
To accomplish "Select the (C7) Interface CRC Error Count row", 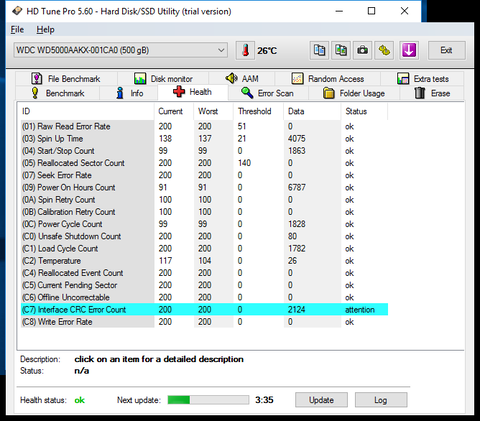I will point(204,310).
